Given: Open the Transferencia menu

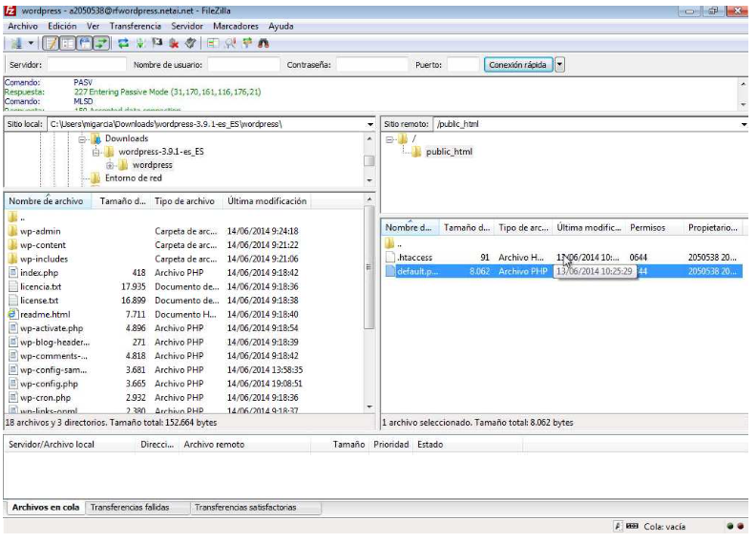Looking at the screenshot, I should pos(135,26).
